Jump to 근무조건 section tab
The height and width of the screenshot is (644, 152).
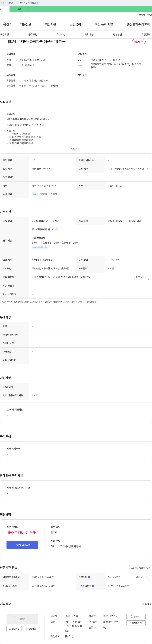tap(33, 34)
